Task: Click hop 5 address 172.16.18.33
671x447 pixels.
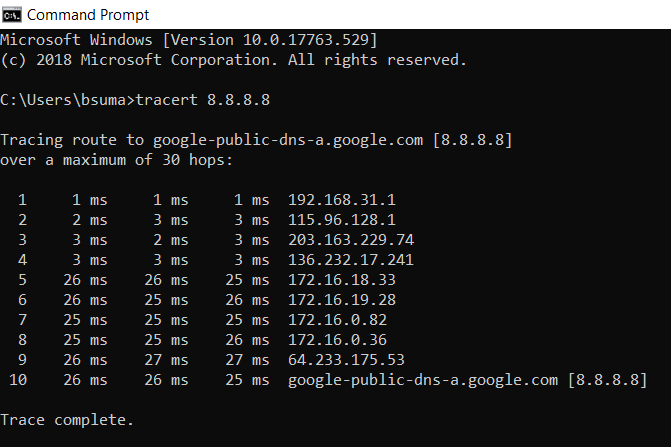Action: click(x=343, y=280)
